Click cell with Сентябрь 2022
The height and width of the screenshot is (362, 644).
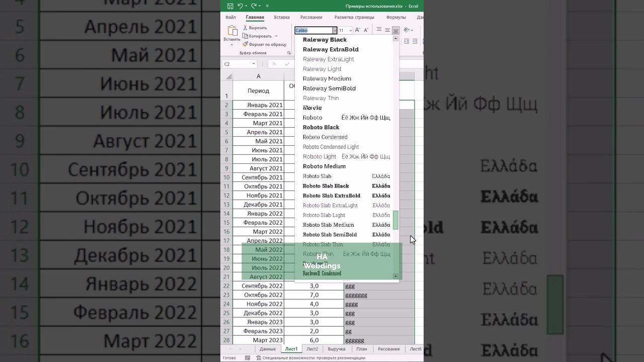259,286
